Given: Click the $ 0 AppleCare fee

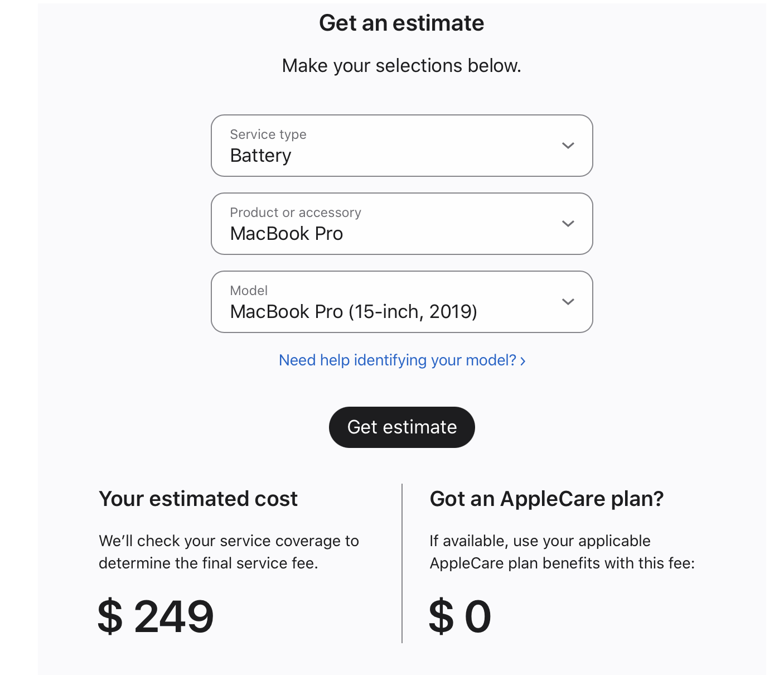Looking at the screenshot, I should pyautogui.click(x=460, y=616).
